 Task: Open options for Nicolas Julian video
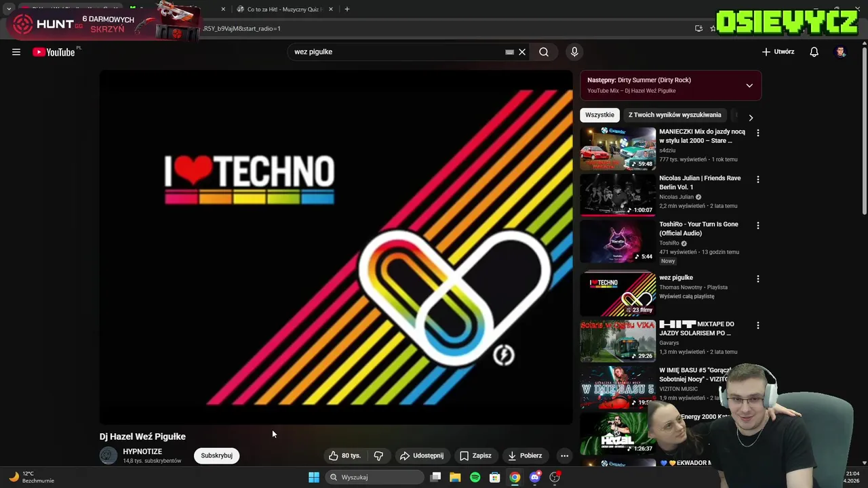[x=757, y=180]
